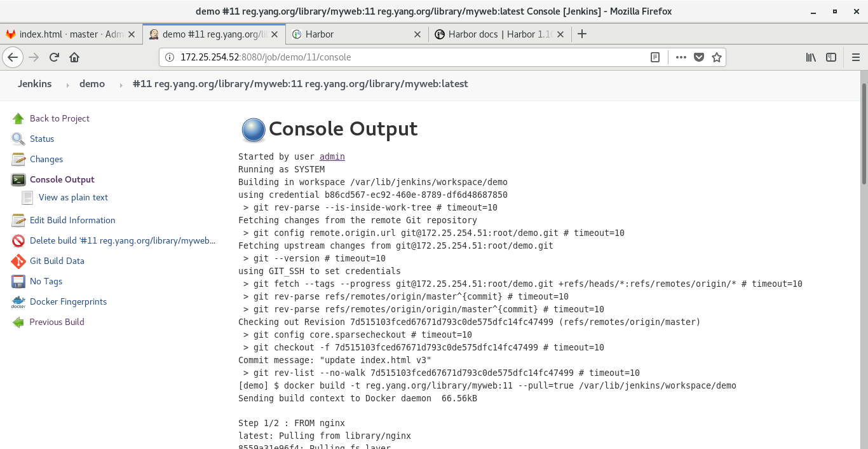
Task: Open the Back to Project link
Action: coord(60,118)
